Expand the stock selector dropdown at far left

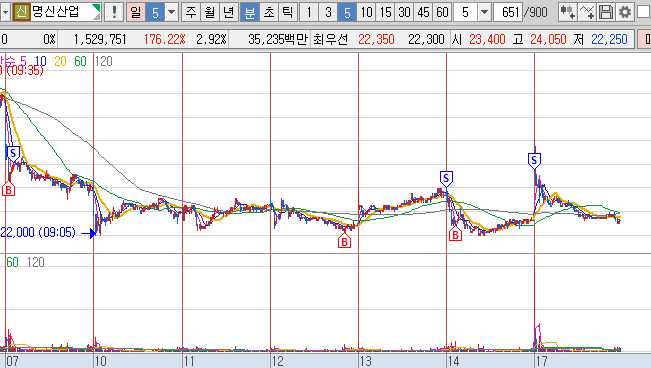pos(5,12)
